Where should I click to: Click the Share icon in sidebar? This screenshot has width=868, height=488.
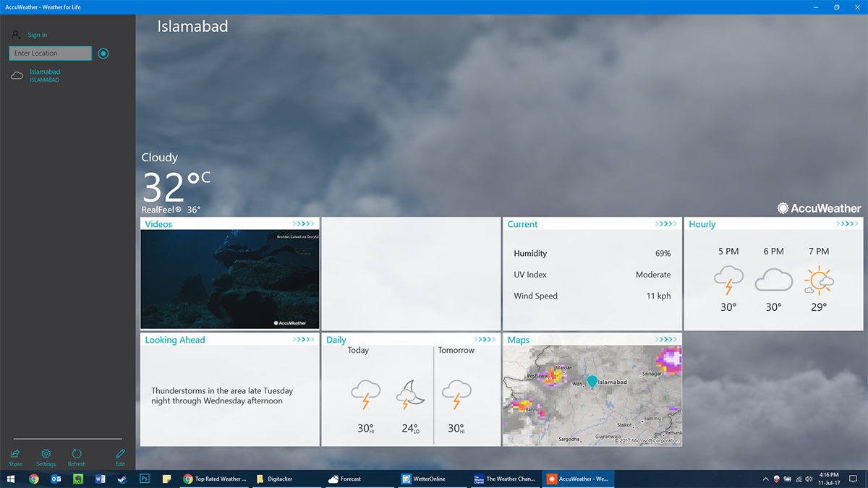pos(15,453)
